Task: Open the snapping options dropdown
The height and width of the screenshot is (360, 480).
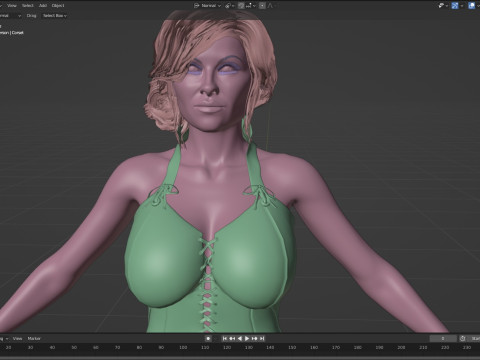Action: 252,6
